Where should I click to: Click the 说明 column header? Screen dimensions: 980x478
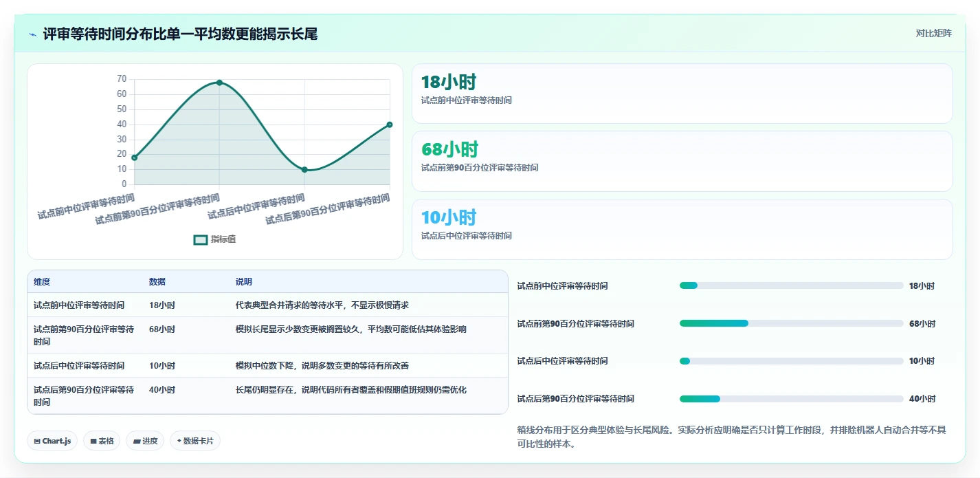tap(244, 282)
